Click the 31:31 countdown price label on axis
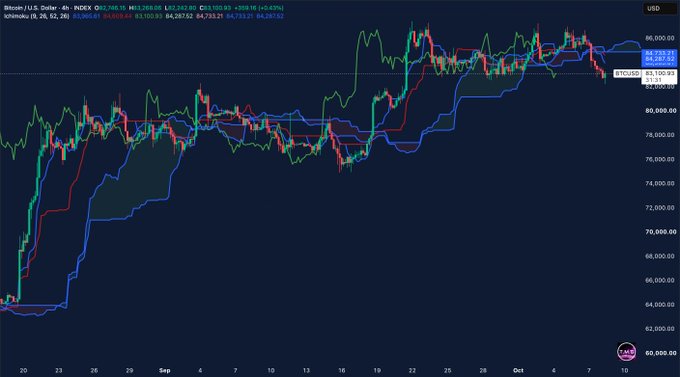Screen dimensions: 680x377 pyautogui.click(x=653, y=80)
